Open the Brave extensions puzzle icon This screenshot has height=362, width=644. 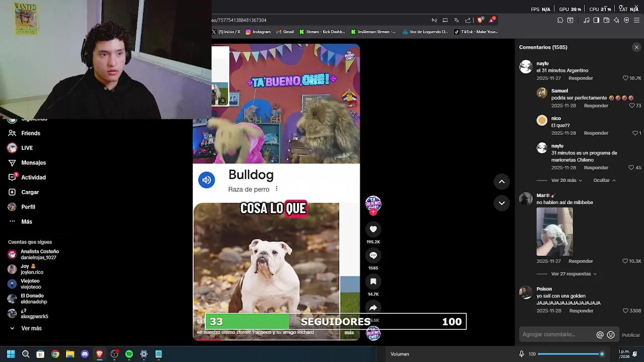(560, 20)
